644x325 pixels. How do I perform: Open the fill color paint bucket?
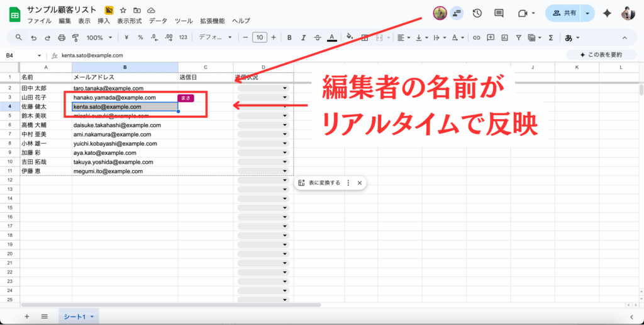[x=350, y=38]
